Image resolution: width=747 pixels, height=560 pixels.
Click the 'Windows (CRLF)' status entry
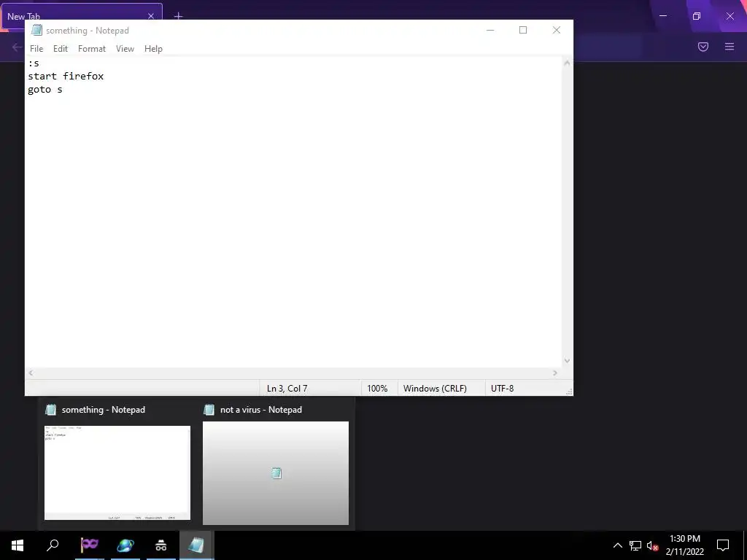(435, 389)
